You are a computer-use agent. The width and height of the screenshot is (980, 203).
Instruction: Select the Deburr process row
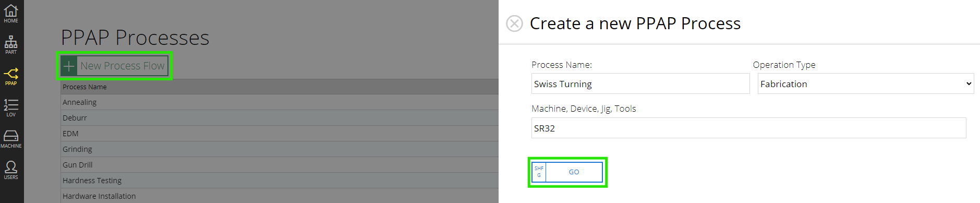pyautogui.click(x=280, y=118)
